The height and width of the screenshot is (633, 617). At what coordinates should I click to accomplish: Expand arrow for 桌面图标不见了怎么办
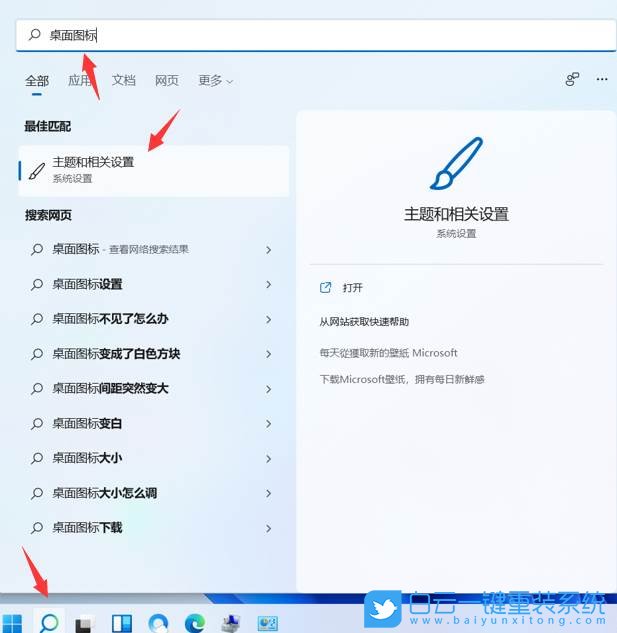coord(269,319)
